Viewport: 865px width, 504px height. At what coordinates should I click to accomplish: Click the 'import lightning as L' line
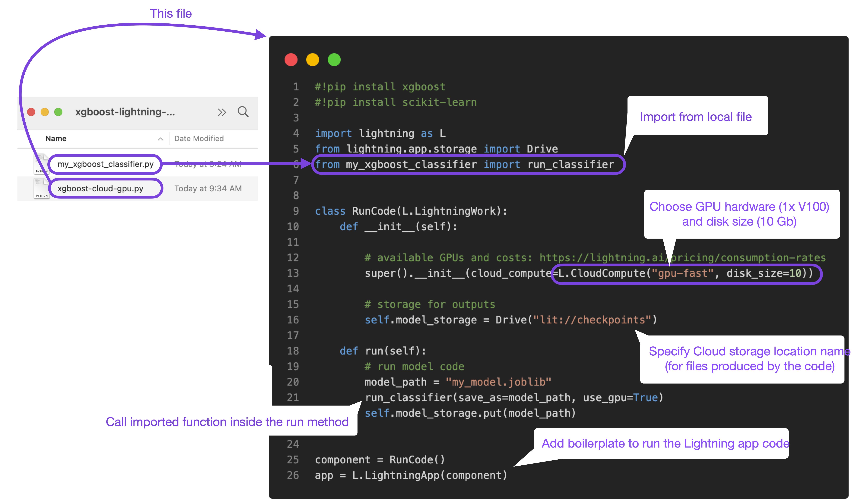(x=380, y=133)
